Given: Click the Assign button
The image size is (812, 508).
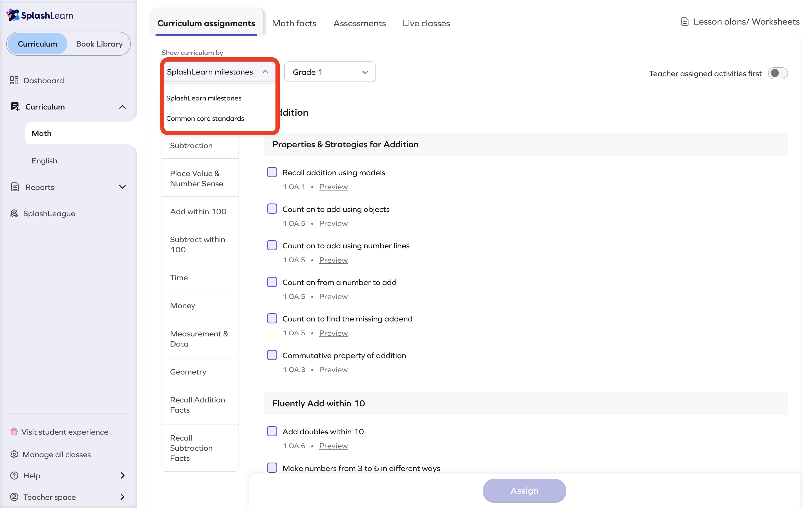Looking at the screenshot, I should pos(524,491).
